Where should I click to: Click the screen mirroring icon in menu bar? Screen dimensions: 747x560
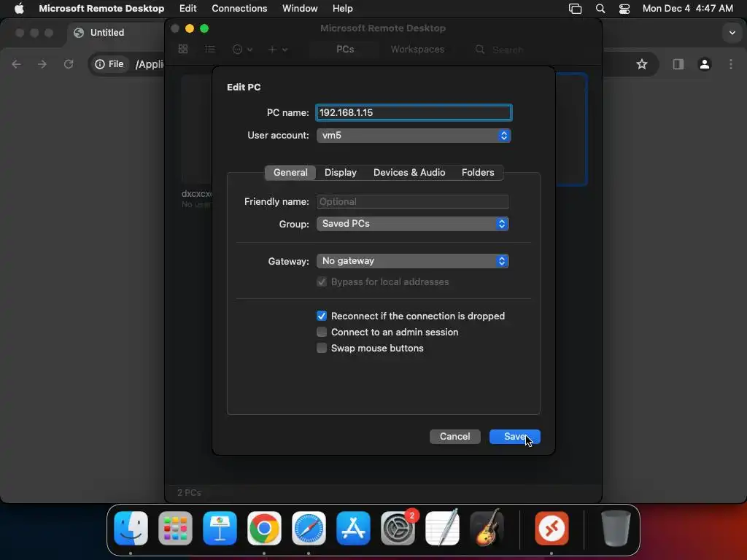pos(575,9)
